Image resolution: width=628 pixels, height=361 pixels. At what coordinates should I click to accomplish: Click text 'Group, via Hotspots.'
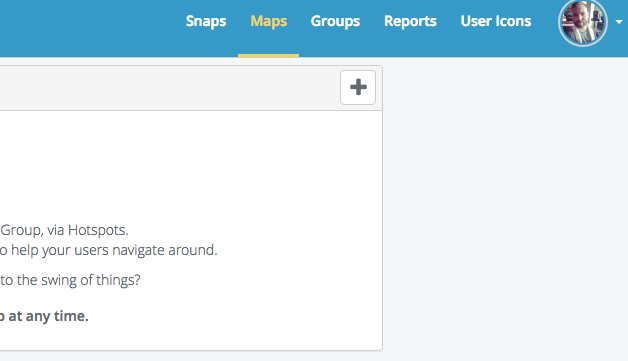pyautogui.click(x=64, y=230)
